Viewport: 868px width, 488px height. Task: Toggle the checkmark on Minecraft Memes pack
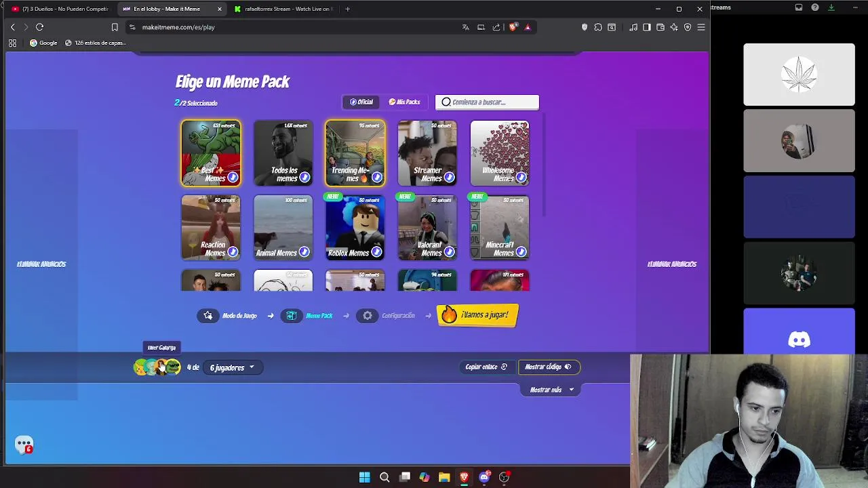[x=521, y=252]
